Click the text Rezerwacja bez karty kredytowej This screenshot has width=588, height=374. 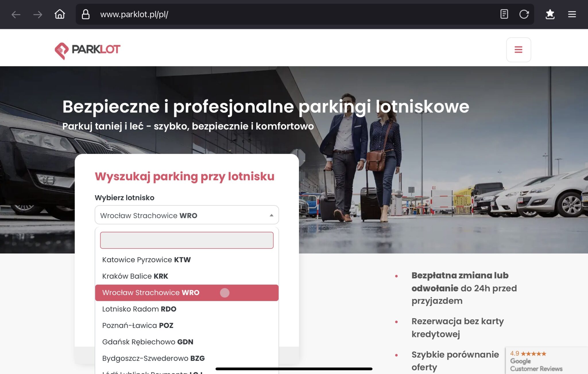458,328
